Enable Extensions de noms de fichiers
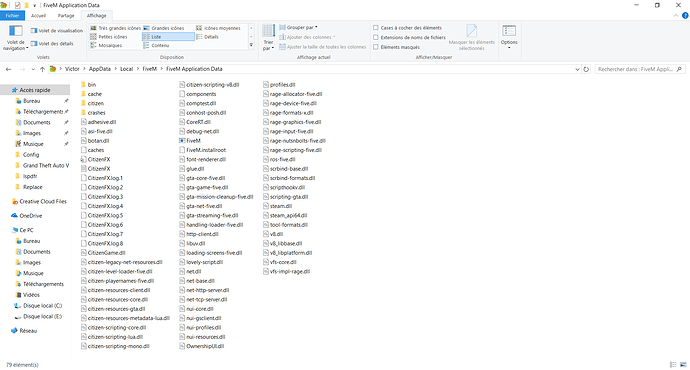The image size is (690, 370). point(376,37)
